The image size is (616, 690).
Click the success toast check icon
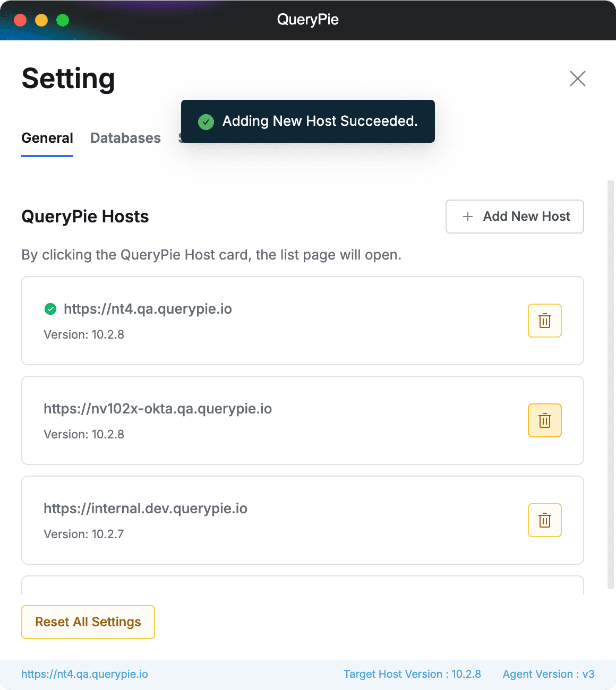[206, 122]
